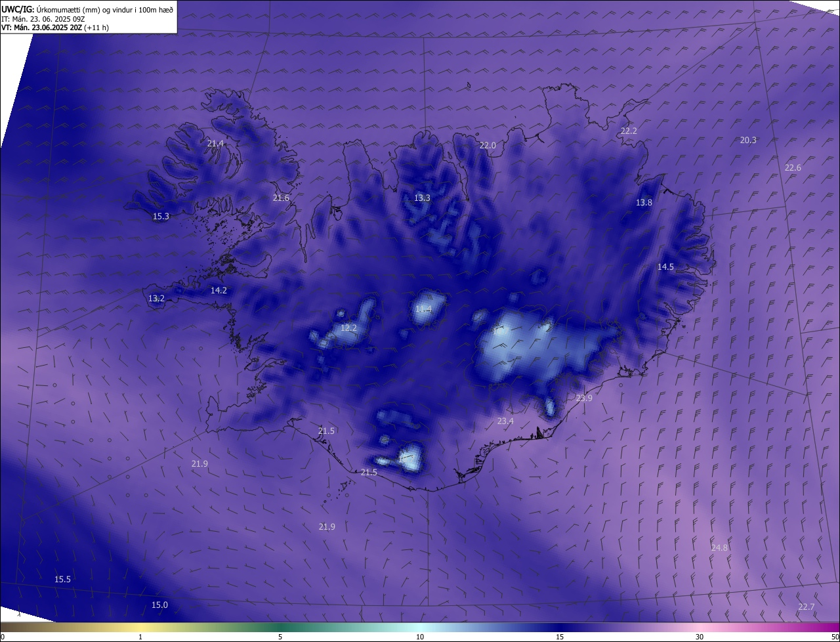The width and height of the screenshot is (840, 642).
Task: Click the 10 label on the color scale
Action: [420, 637]
